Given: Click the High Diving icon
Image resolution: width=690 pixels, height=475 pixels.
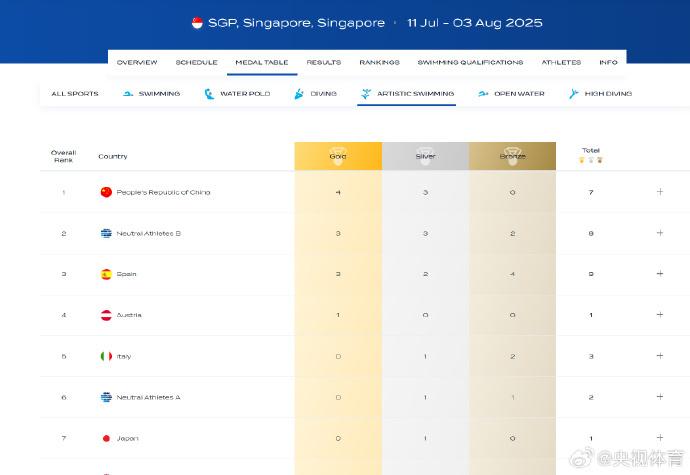Looking at the screenshot, I should pos(573,94).
